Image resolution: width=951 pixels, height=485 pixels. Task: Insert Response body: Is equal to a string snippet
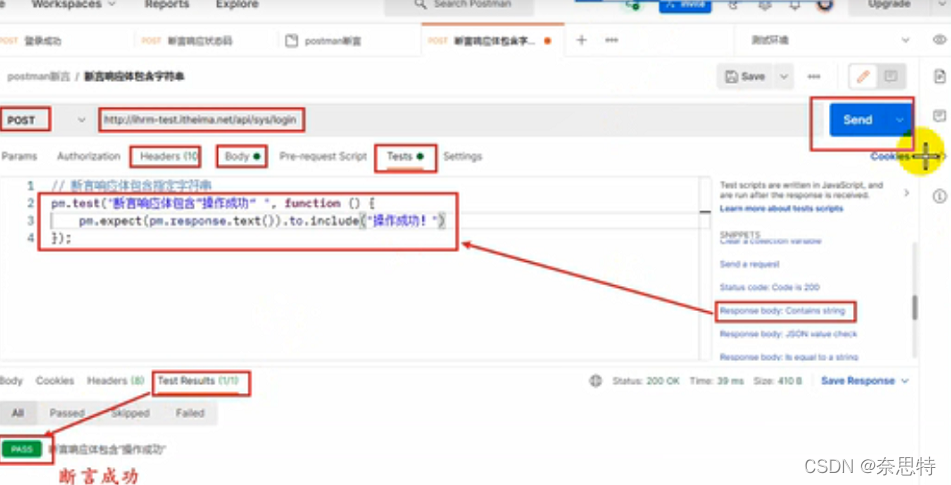click(789, 357)
